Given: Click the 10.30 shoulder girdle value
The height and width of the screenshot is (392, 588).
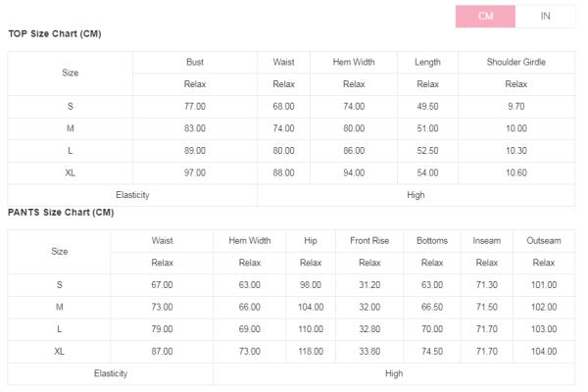Looking at the screenshot, I should 515,151.
